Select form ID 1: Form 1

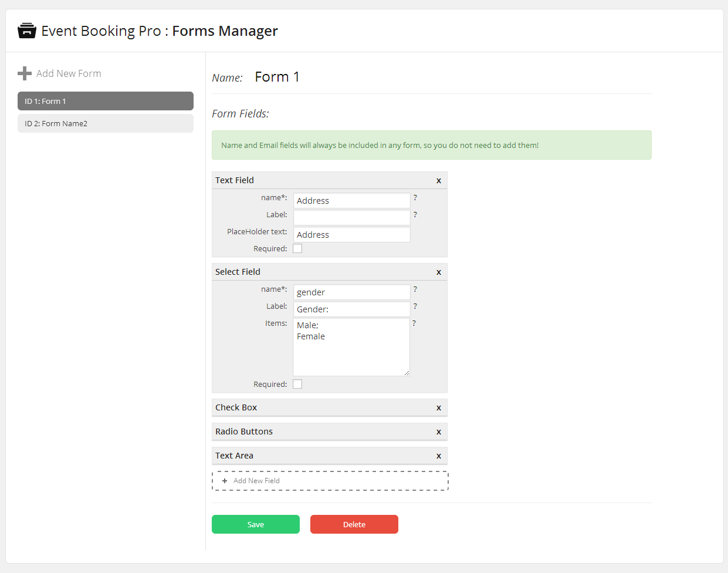[106, 101]
